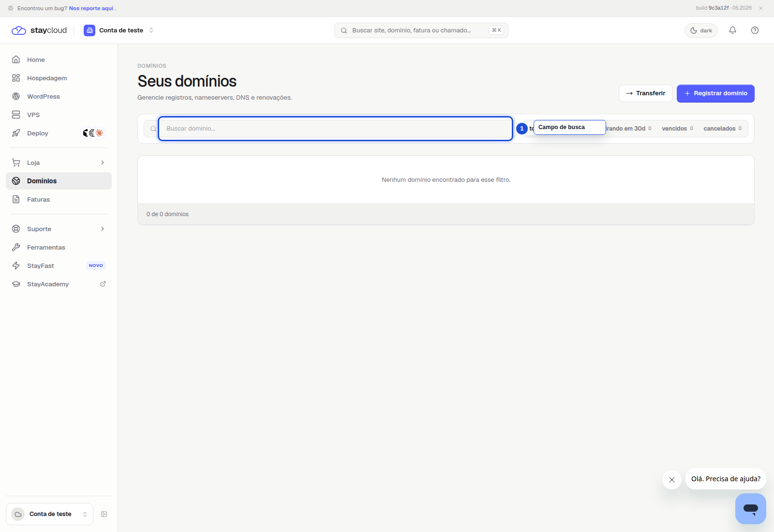The width and height of the screenshot is (774, 532).
Task: Expand the Suporte submenu chevron
Action: coord(103,229)
